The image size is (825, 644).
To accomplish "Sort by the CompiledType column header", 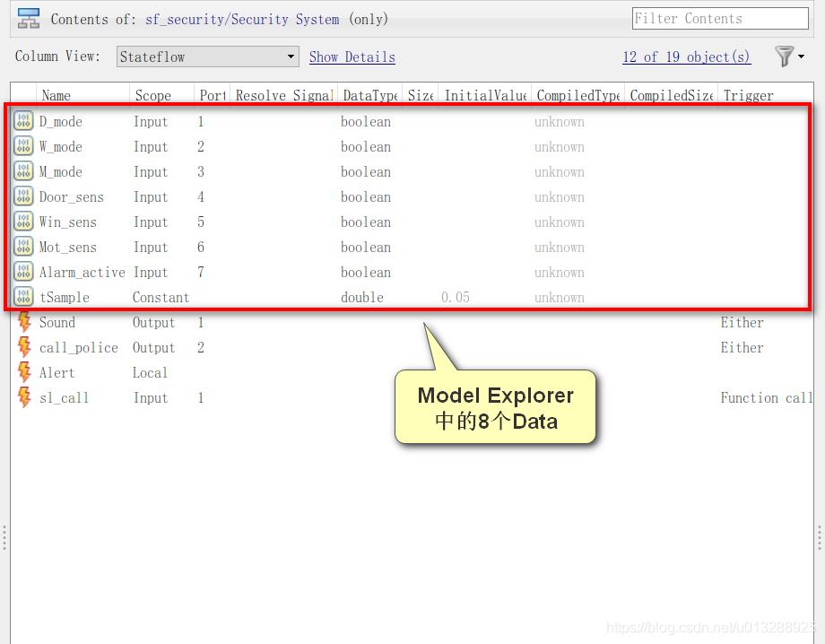I will point(577,95).
